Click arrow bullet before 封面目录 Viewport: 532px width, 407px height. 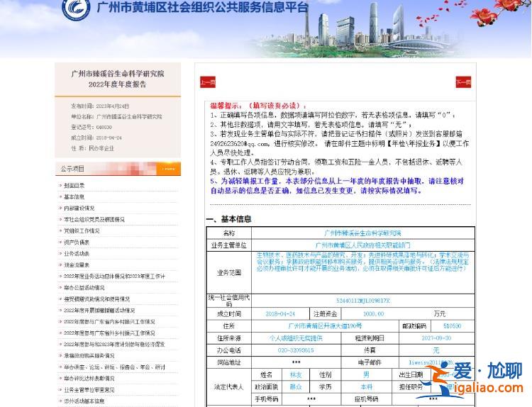tap(60, 186)
